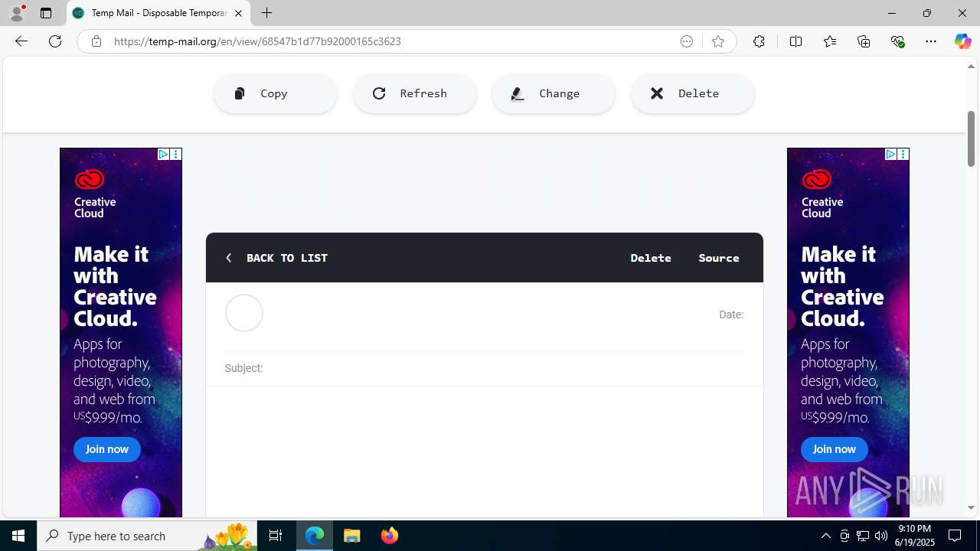Toggle Split screen view
Viewport: 980px width, 551px height.
coord(795,41)
